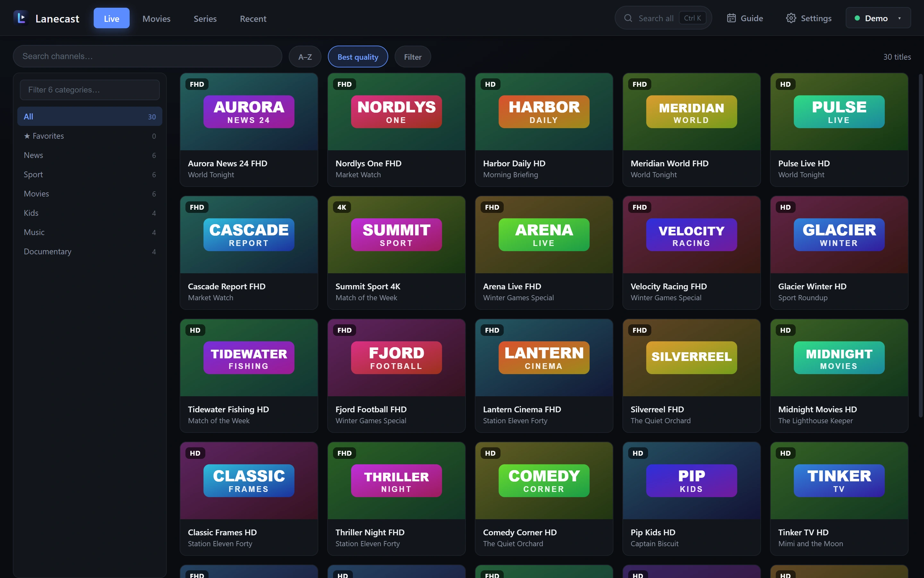Open Harbor Daily HD channel
924x578 pixels.
[x=544, y=130]
